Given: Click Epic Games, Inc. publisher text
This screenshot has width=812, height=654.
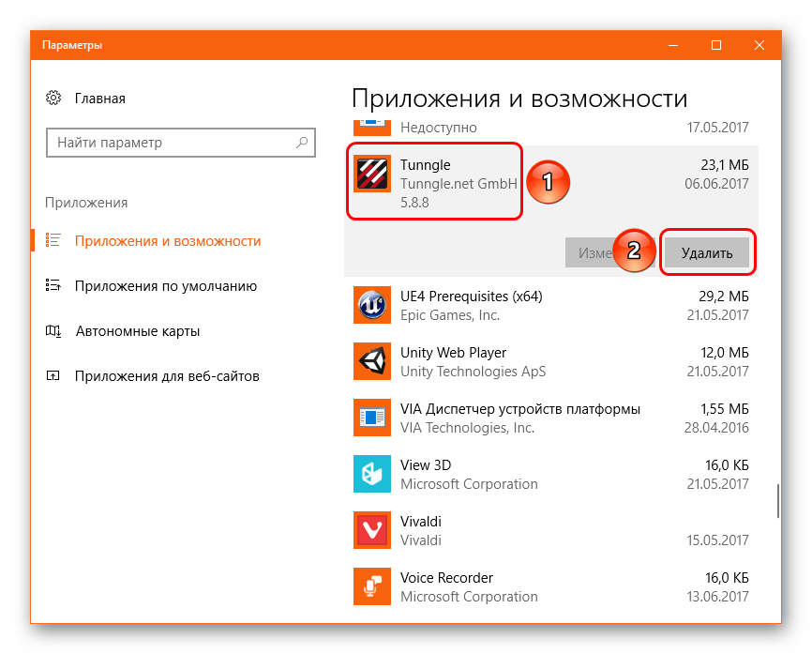Looking at the screenshot, I should click(449, 315).
